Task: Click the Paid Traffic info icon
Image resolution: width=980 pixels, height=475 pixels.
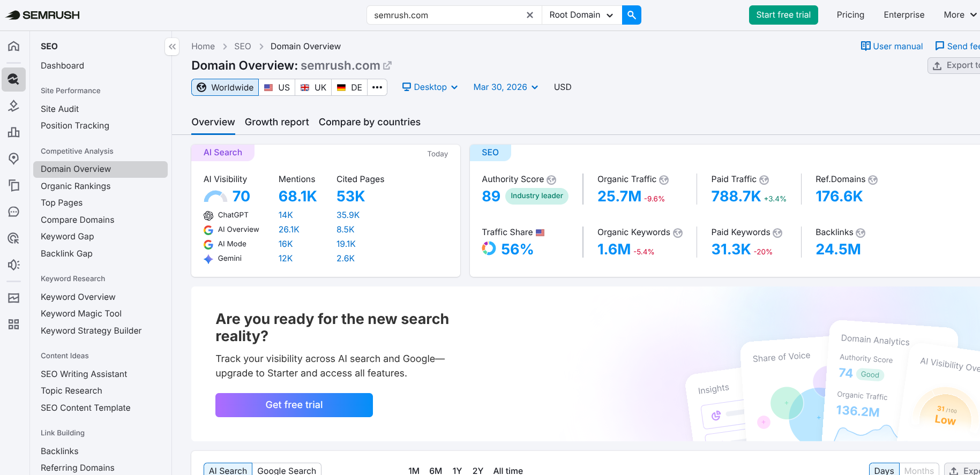Action: 764,180
